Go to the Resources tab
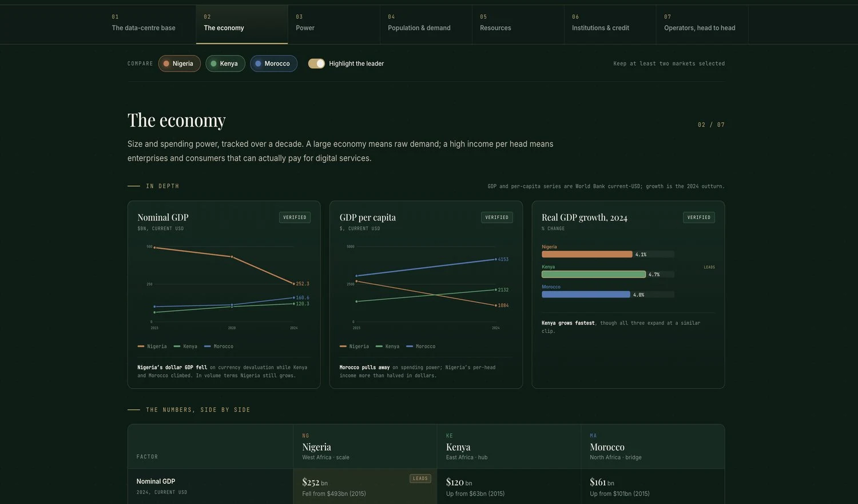This screenshot has height=504, width=858. point(518,25)
